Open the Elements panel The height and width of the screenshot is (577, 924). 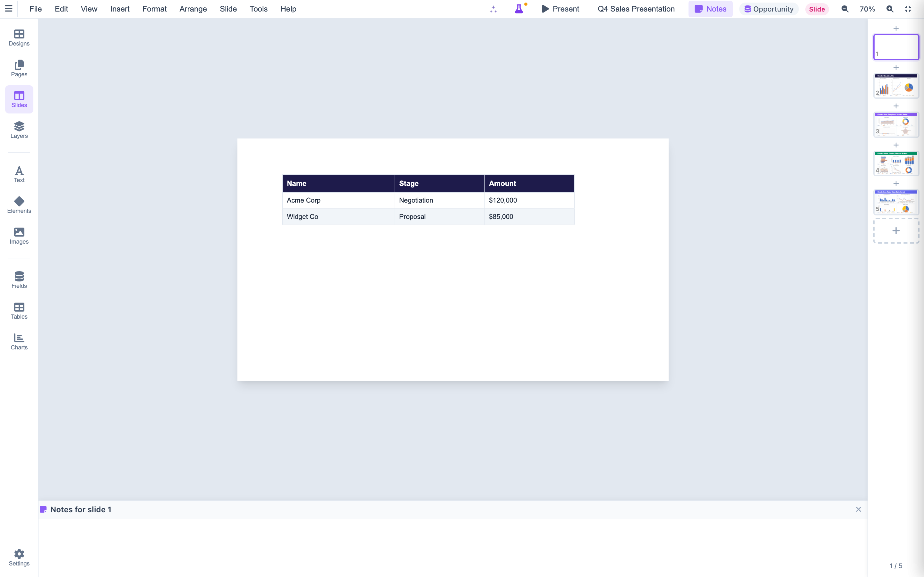coord(19,205)
